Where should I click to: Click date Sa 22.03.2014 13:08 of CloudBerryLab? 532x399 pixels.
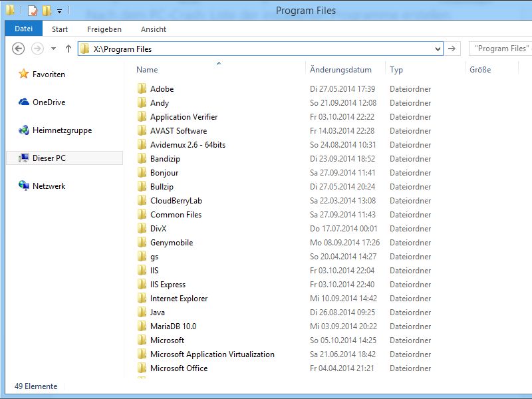[342, 201]
